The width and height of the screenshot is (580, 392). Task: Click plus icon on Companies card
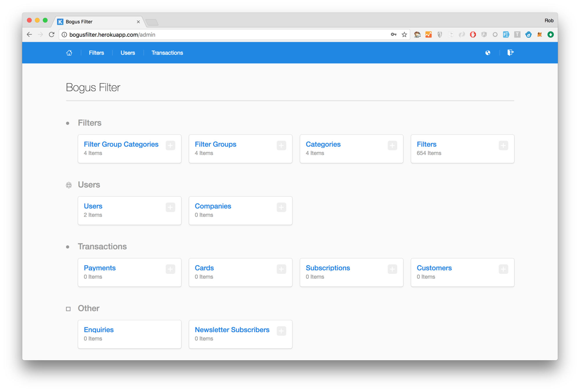[281, 207]
